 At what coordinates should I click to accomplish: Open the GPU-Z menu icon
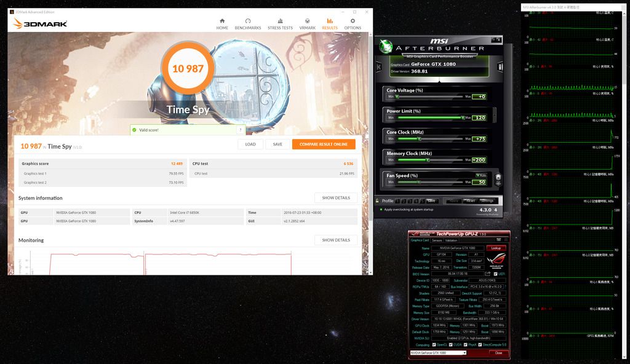506,240
